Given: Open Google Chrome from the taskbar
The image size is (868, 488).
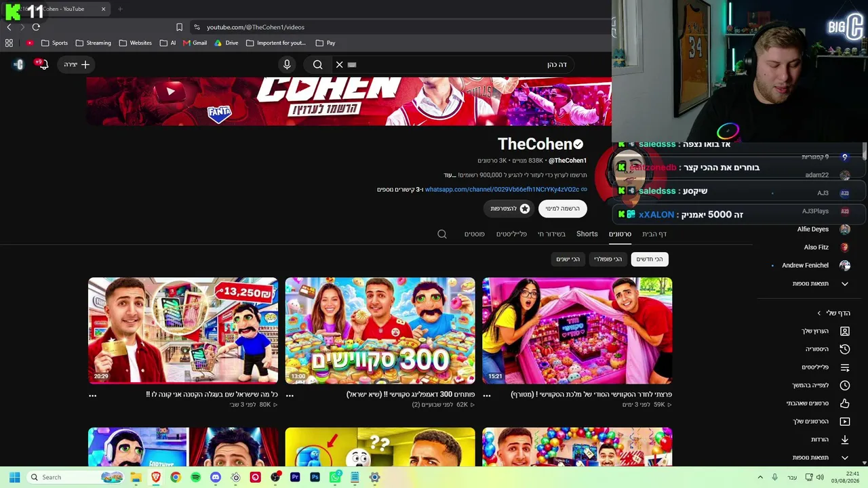Looking at the screenshot, I should pyautogui.click(x=176, y=477).
